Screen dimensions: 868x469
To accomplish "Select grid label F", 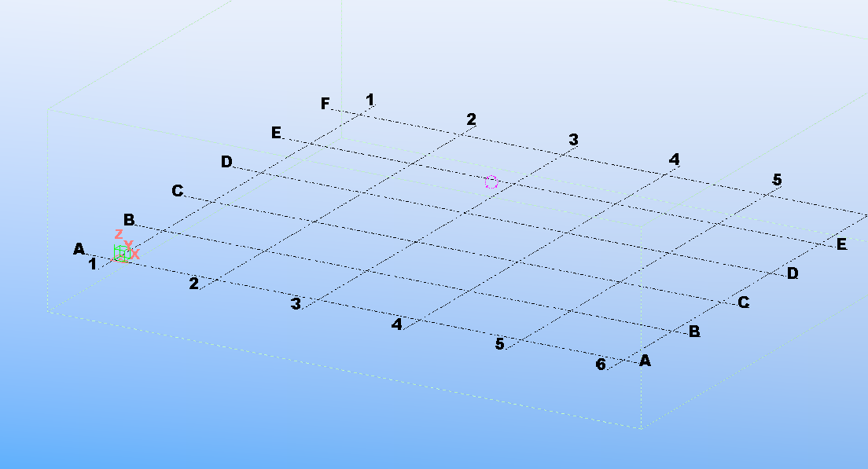I will click(x=325, y=104).
